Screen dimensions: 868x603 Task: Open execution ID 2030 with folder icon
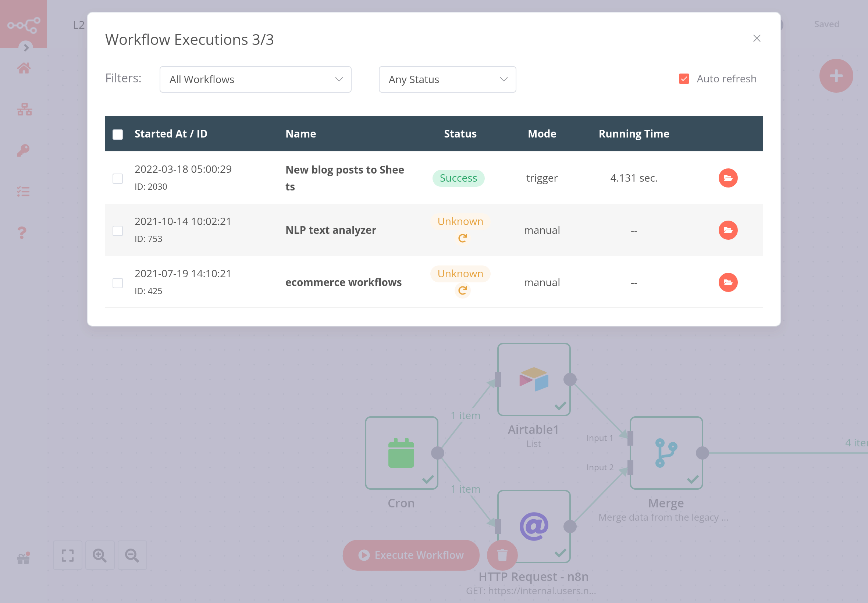728,178
